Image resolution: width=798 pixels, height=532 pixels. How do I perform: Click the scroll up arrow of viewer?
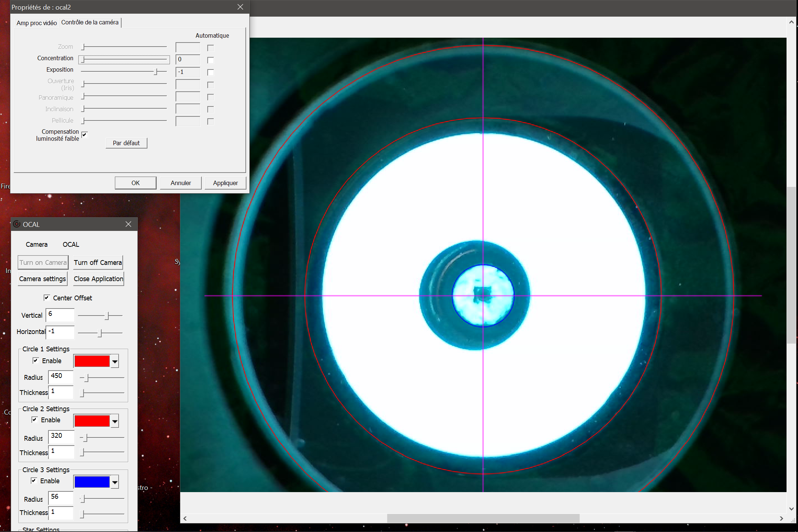(791, 22)
